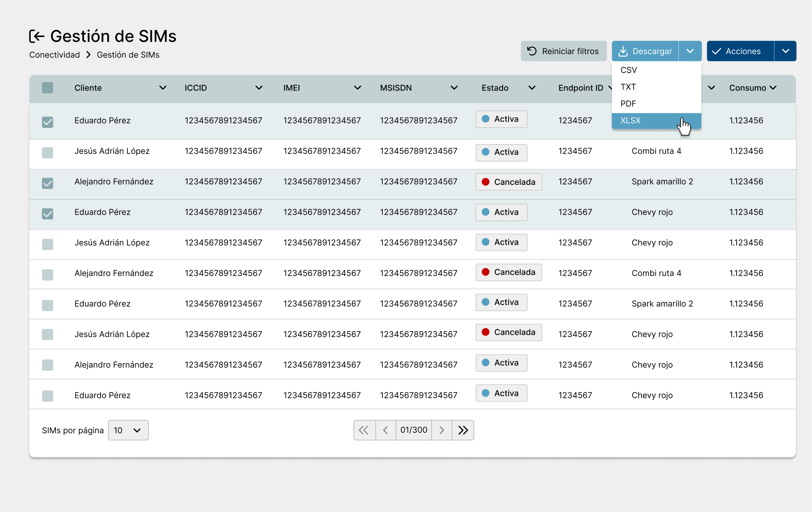Toggle the select-all header checkbox
Image resolution: width=812 pixels, height=512 pixels.
[48, 88]
